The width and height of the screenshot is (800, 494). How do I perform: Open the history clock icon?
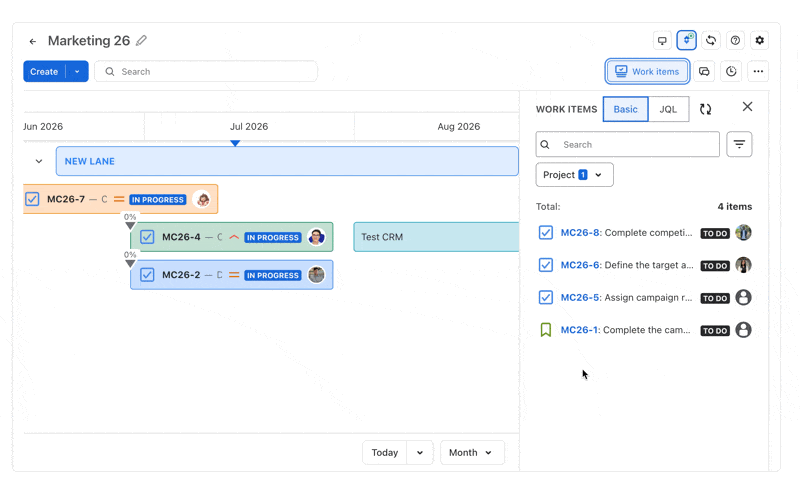(x=731, y=71)
